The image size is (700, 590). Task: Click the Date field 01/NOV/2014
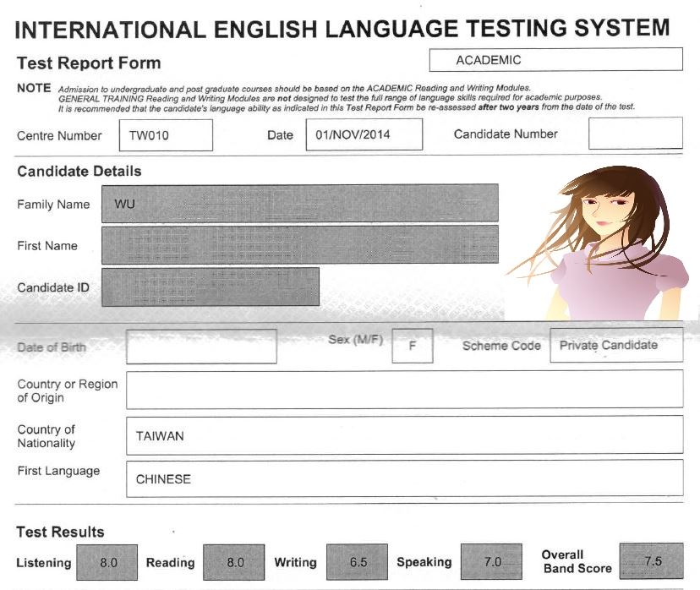pos(364,134)
